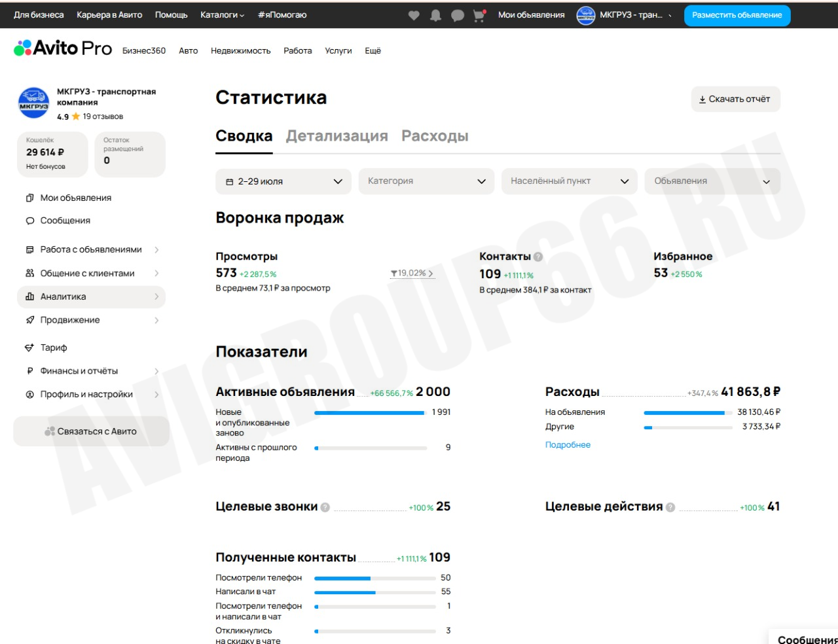838x644 pixels.
Task: Download report with Скачать отчёт button
Action: point(736,99)
